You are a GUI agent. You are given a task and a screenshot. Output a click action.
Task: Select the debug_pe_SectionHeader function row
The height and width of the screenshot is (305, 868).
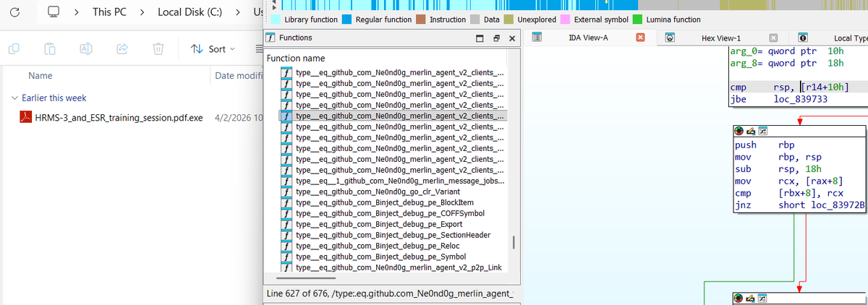(394, 235)
